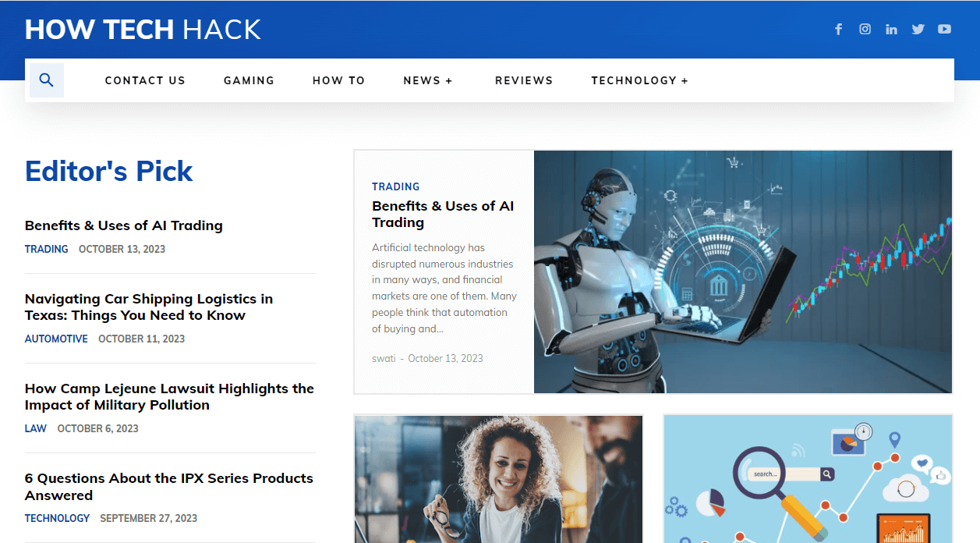Select the Gaming menu item

[x=249, y=80]
